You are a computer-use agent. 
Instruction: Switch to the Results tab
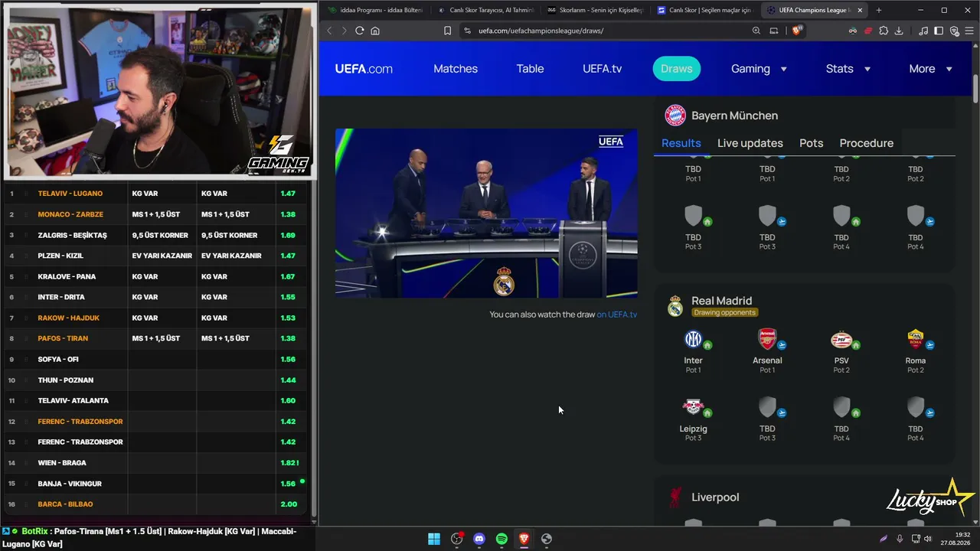[681, 143]
